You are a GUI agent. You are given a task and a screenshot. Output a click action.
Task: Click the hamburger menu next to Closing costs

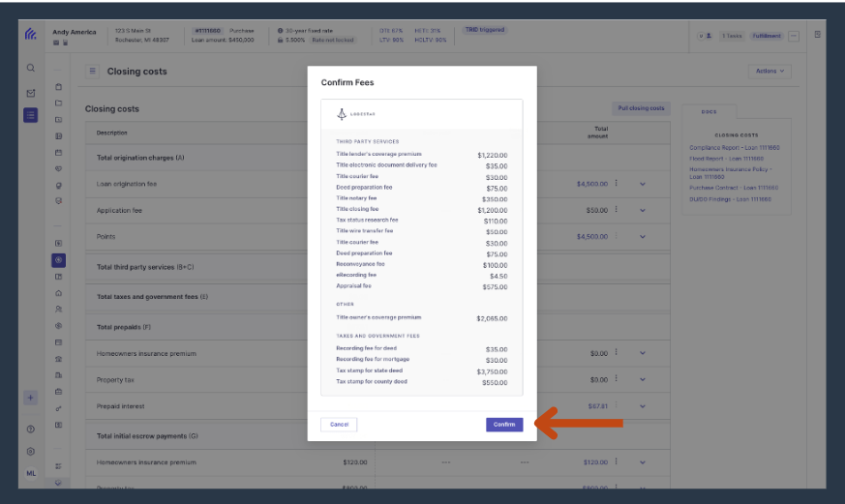[92, 71]
